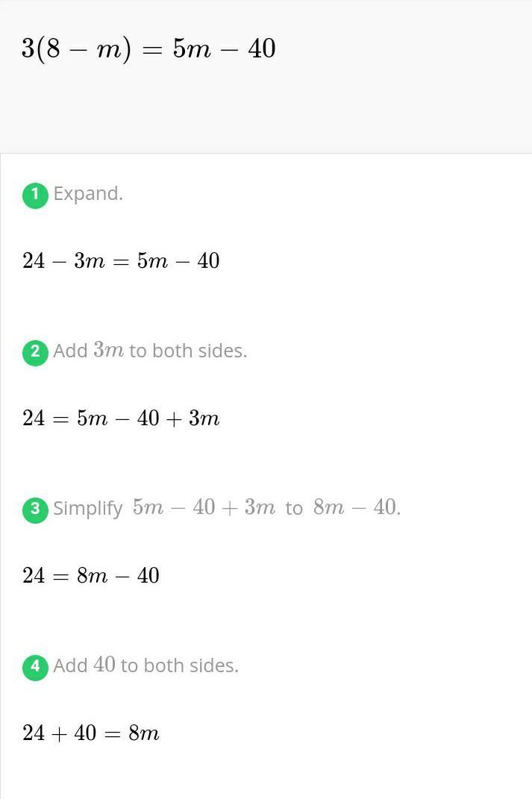Image resolution: width=532 pixels, height=799 pixels.
Task: Click the word 'to' in step 3 description
Action: [x=294, y=509]
